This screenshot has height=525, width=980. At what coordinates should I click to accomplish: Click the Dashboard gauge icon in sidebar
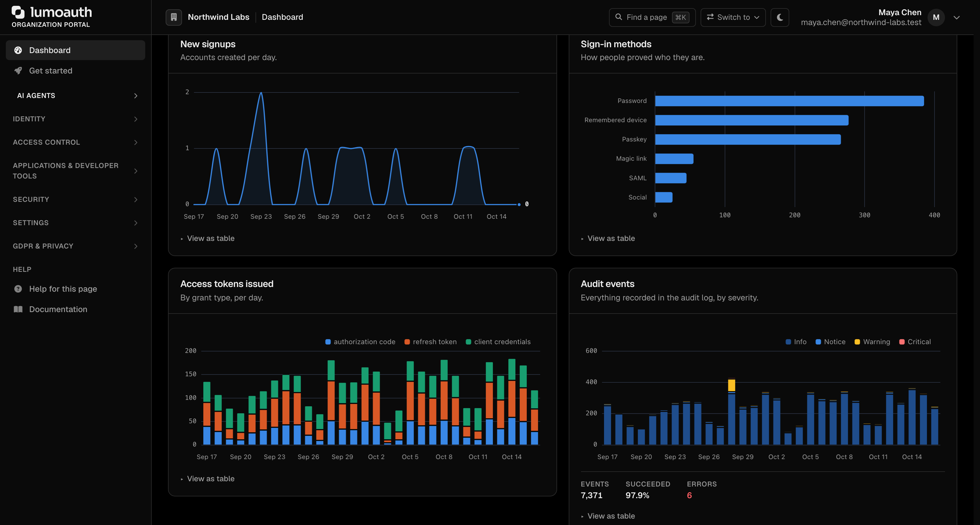click(x=18, y=50)
